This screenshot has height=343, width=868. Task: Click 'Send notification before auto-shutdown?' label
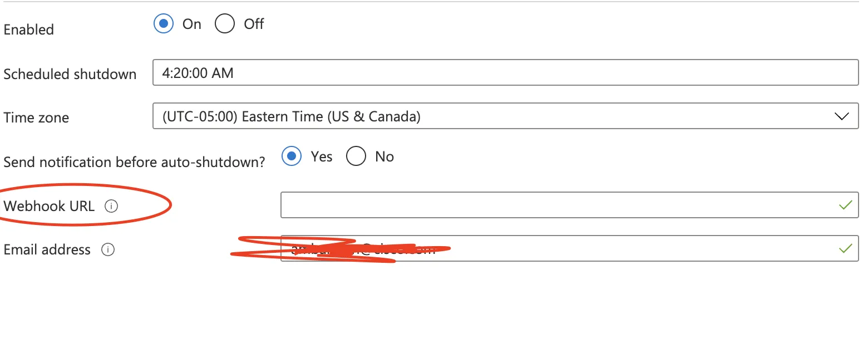134,162
